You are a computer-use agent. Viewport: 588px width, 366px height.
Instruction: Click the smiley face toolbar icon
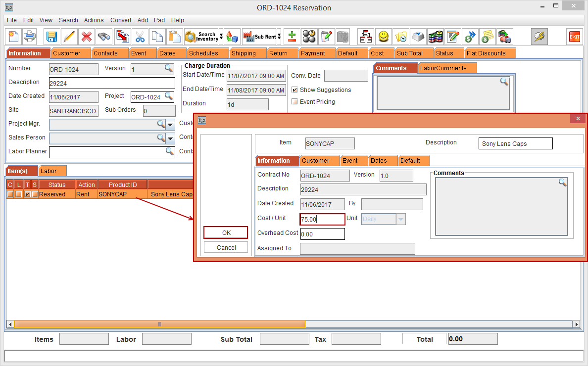[383, 37]
